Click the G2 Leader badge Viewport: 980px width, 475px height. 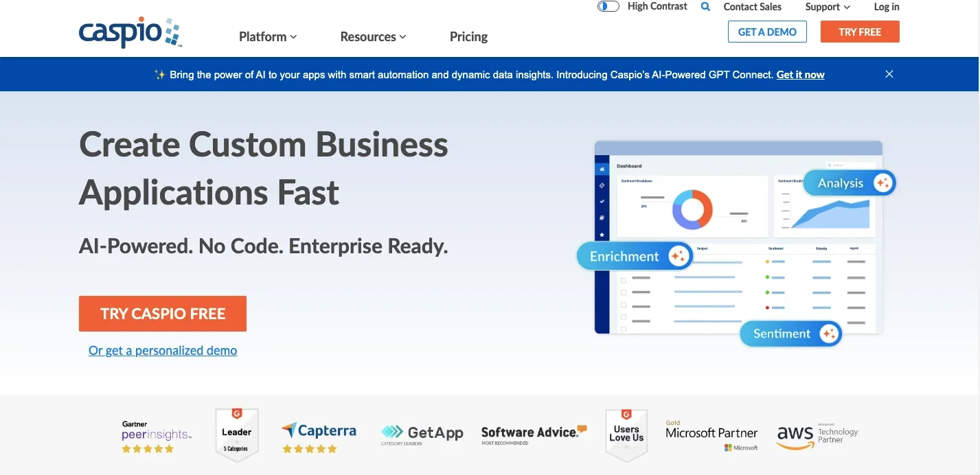(236, 434)
